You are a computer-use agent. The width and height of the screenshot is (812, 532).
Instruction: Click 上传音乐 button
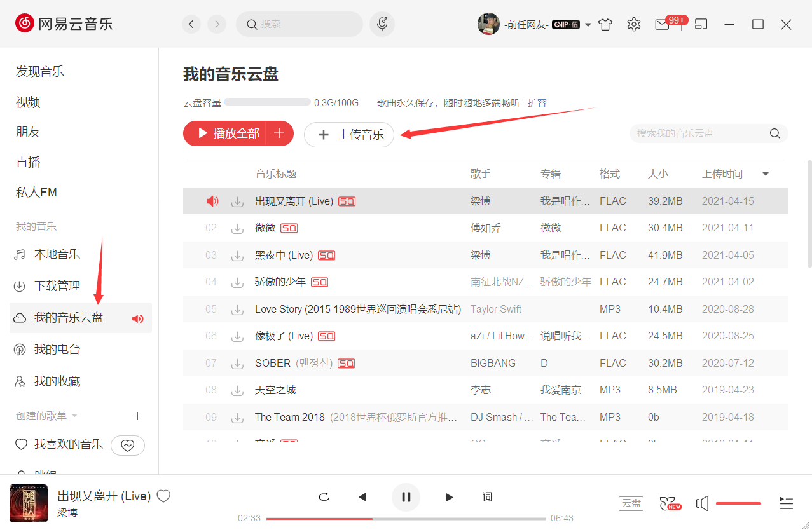coord(349,135)
